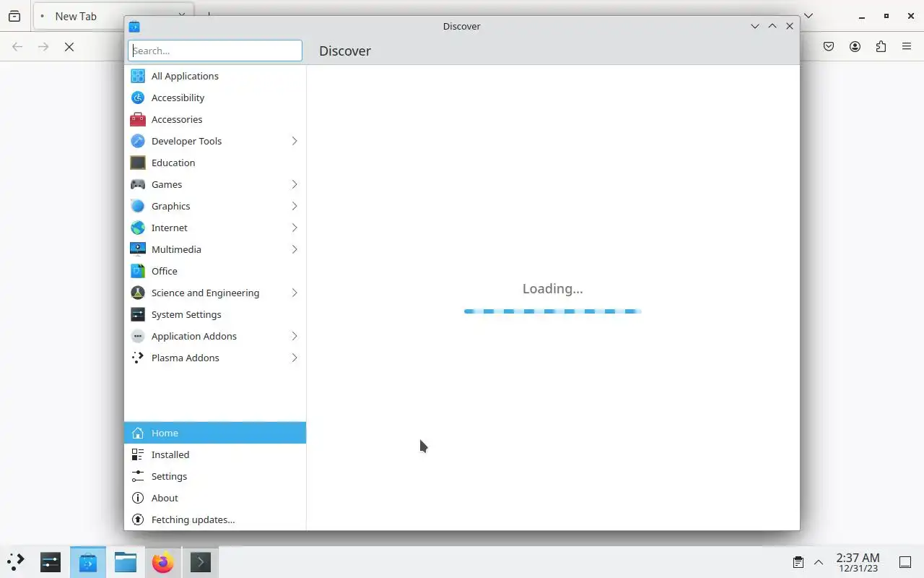Open Firefox recent browsing view icon

coord(14,16)
